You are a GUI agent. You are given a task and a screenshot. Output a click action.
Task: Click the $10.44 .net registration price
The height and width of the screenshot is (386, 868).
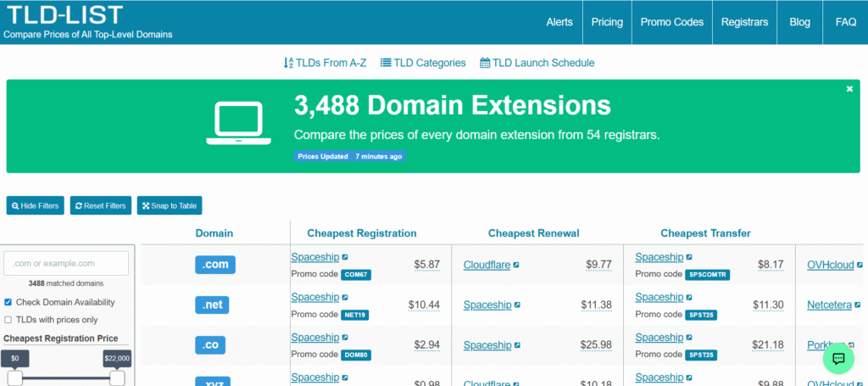[424, 305]
